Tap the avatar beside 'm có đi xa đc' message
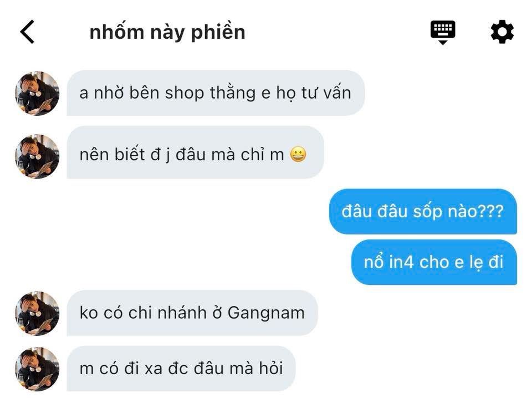This screenshot has height=398, width=532. coord(37,369)
